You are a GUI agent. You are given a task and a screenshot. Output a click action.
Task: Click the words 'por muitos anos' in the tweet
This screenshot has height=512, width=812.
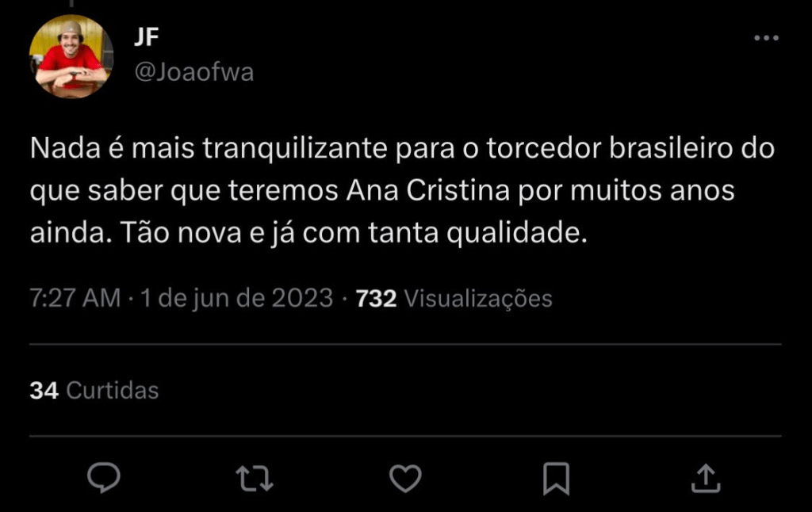(x=627, y=192)
